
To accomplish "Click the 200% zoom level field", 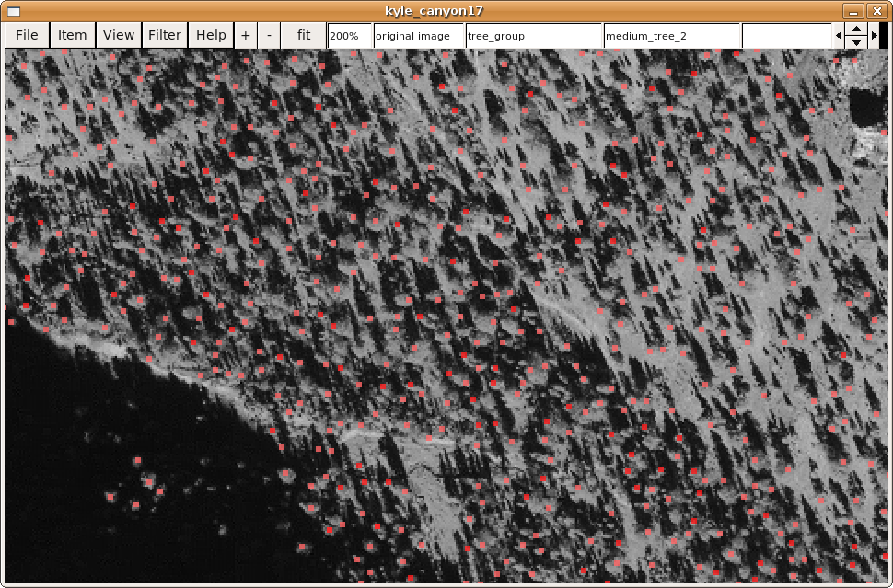I will click(350, 36).
